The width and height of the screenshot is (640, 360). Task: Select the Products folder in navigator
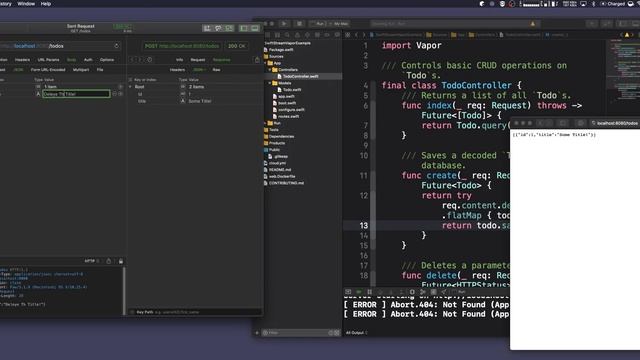point(276,143)
